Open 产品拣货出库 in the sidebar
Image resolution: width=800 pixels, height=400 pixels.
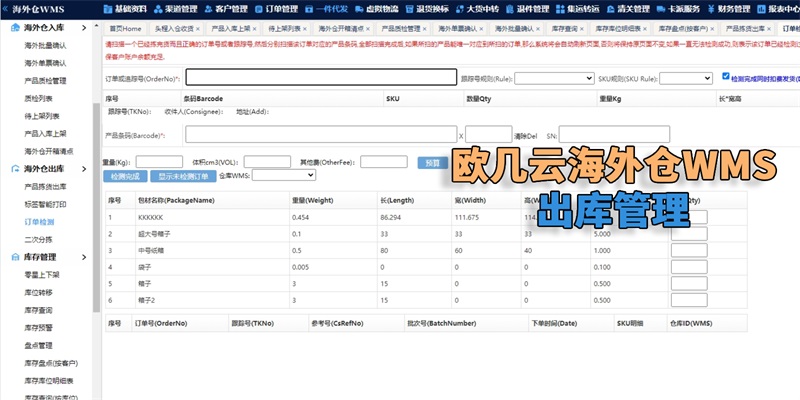(45, 187)
